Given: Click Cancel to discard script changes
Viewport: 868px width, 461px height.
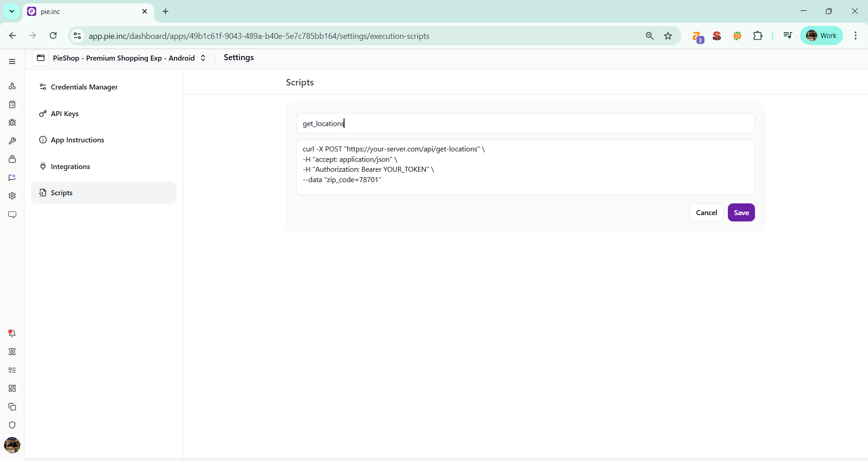Looking at the screenshot, I should point(706,212).
